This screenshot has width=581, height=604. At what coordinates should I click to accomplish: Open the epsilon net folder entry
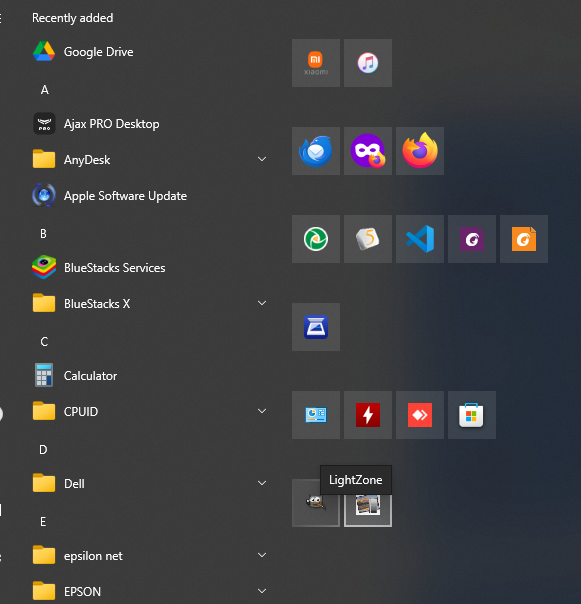click(x=150, y=555)
